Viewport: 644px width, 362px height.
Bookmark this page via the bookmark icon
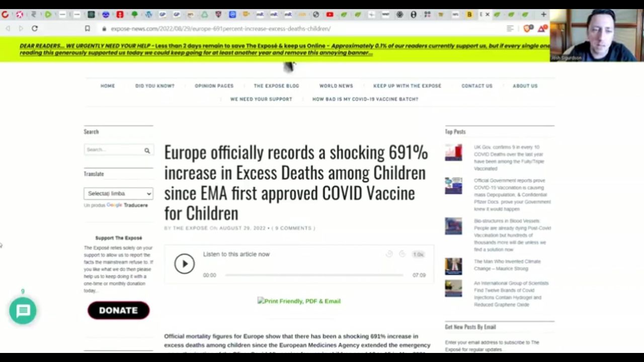(87, 29)
